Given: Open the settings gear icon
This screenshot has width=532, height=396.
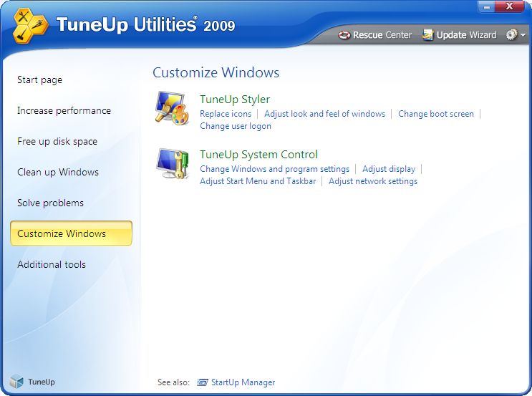Looking at the screenshot, I should (511, 34).
